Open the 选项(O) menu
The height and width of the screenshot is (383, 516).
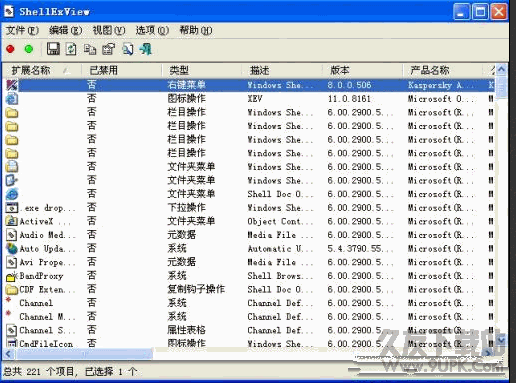pyautogui.click(x=152, y=30)
